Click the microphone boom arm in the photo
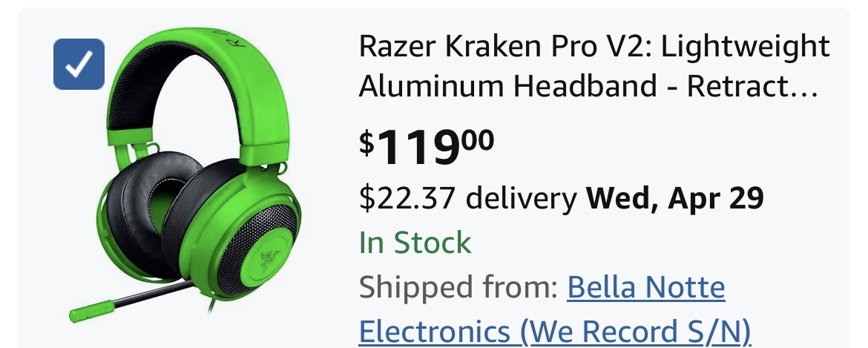Screen dimensions: 868x348 pyautogui.click(x=153, y=293)
